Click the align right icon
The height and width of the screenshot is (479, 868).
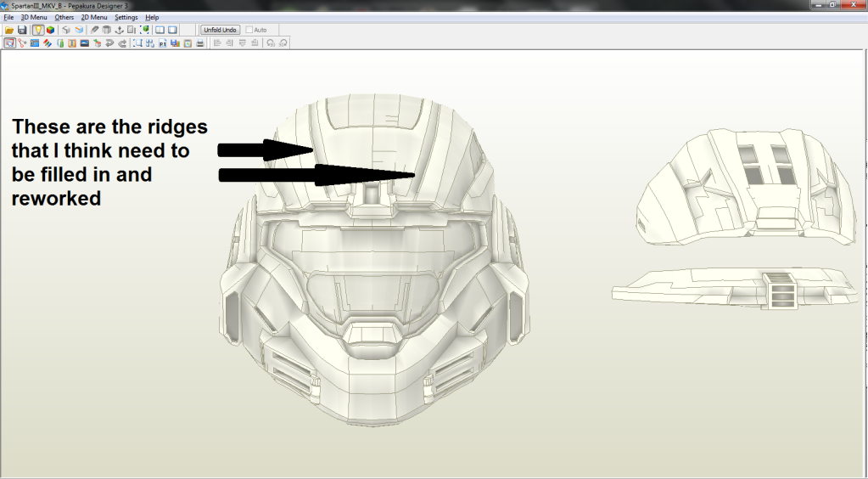[229, 43]
